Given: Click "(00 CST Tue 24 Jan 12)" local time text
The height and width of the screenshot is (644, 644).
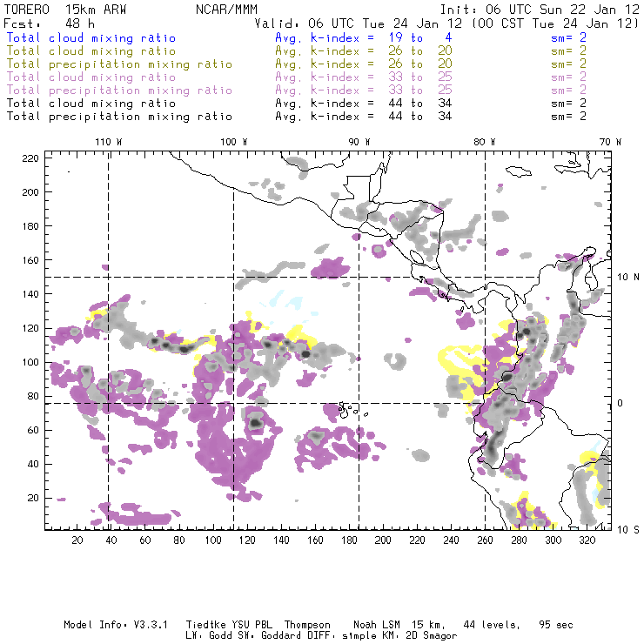Looking at the screenshot, I should point(554,23).
